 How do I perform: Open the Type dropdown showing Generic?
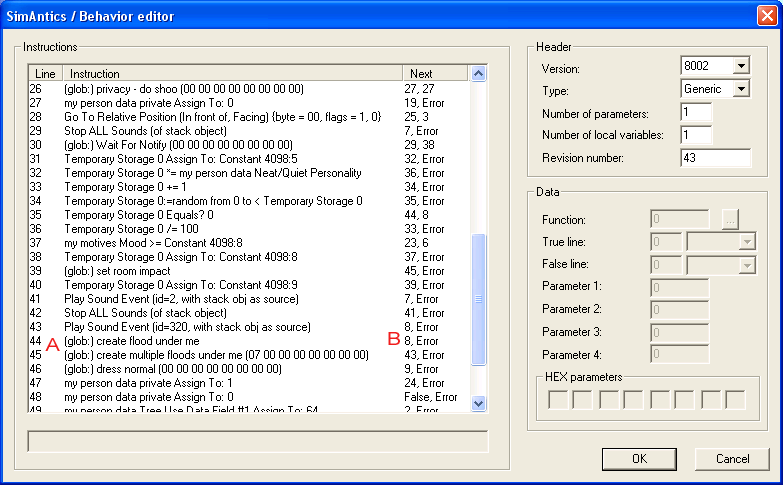click(x=742, y=89)
